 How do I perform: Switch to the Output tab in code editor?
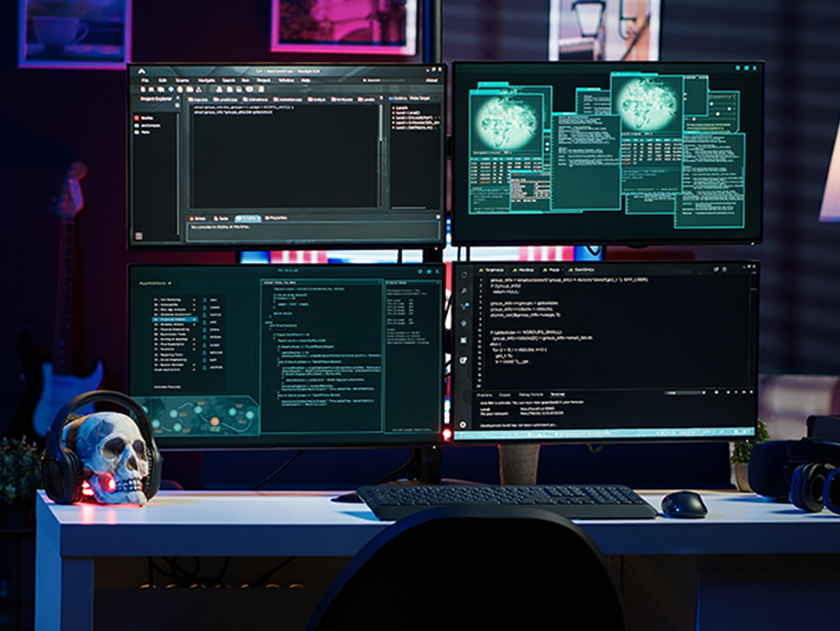coord(505,395)
